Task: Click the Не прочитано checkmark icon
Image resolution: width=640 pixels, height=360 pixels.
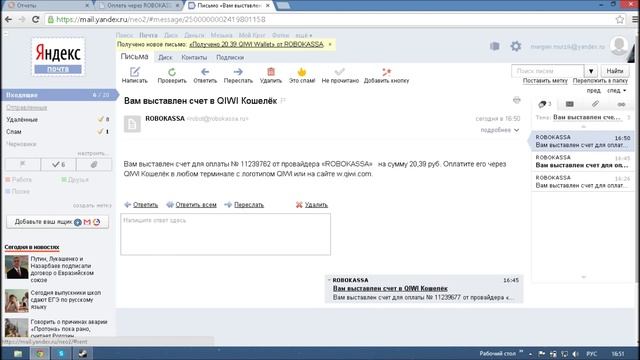Action: coord(340,72)
